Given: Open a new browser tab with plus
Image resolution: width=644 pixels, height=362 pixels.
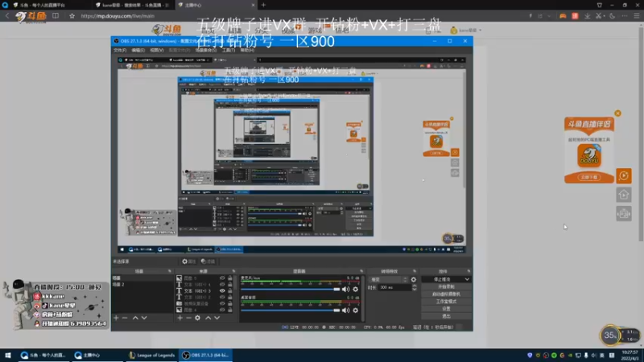Looking at the screenshot, I should (x=263, y=5).
